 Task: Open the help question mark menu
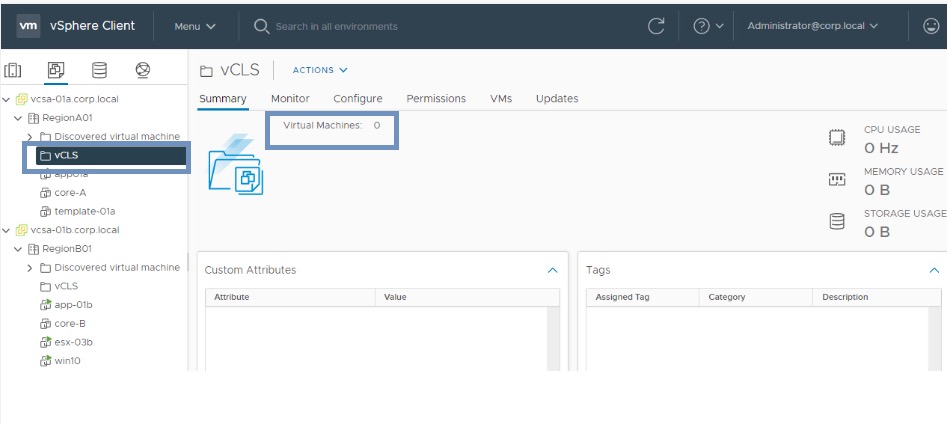pyautogui.click(x=708, y=26)
